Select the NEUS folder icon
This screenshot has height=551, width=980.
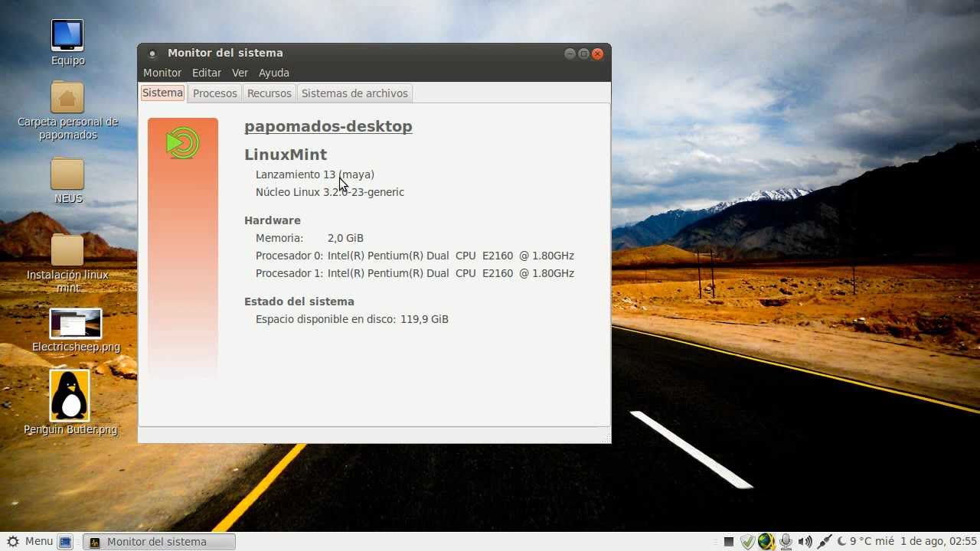67,174
